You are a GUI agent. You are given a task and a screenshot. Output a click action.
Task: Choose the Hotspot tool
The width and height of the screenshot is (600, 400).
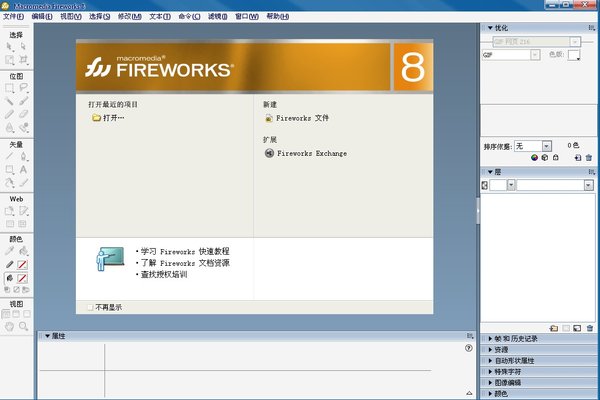10,211
